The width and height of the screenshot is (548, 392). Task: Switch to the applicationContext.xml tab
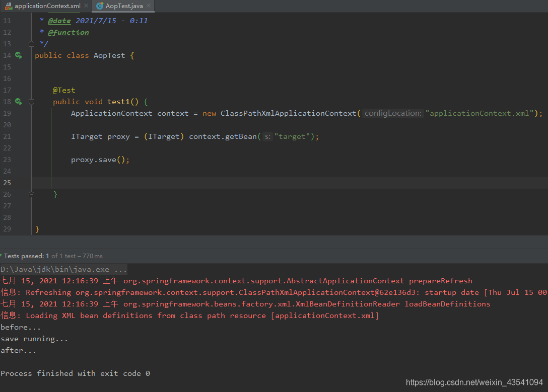[x=47, y=6]
